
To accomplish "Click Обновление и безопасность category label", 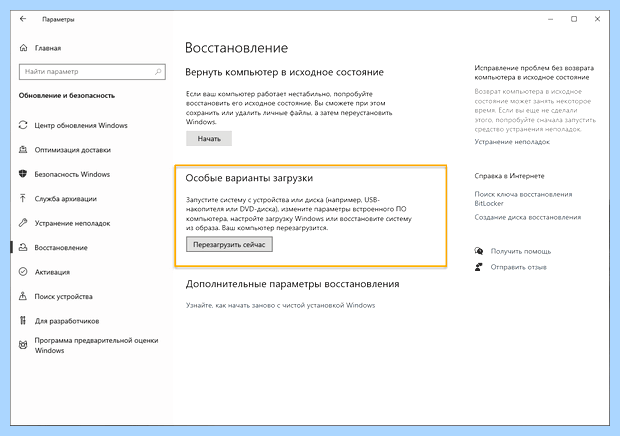I will 66,95.
